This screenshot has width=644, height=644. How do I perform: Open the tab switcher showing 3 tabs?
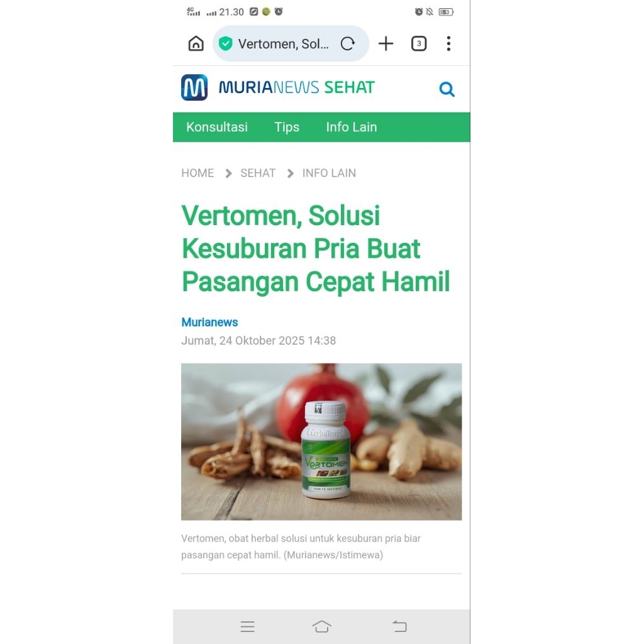coord(418,43)
